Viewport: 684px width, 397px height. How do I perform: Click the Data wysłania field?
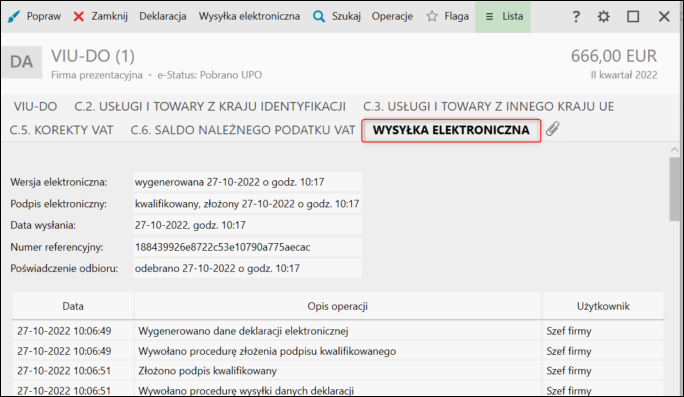[247, 225]
